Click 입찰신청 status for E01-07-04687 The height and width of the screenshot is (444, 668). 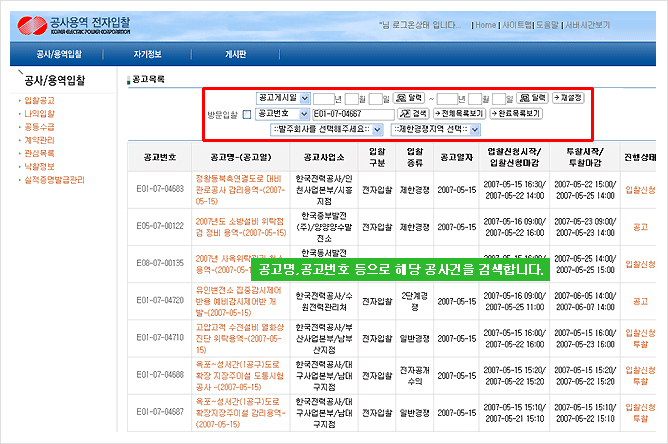[x=640, y=407]
